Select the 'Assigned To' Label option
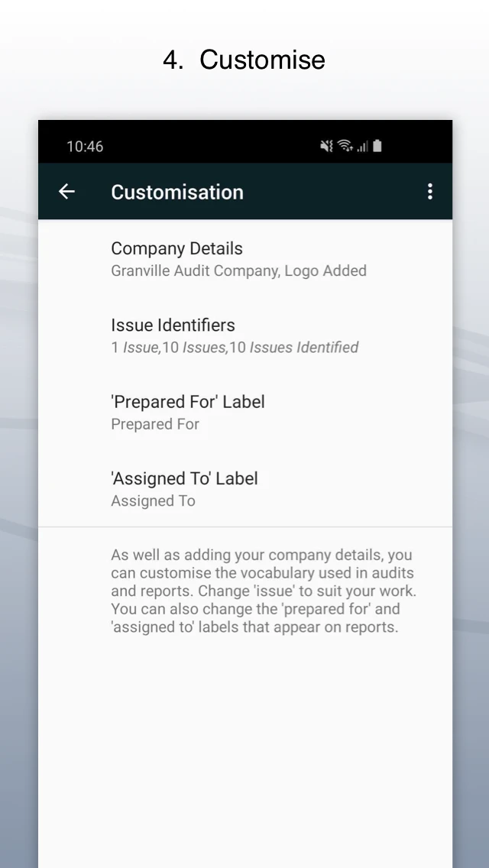489x868 pixels. [x=184, y=478]
